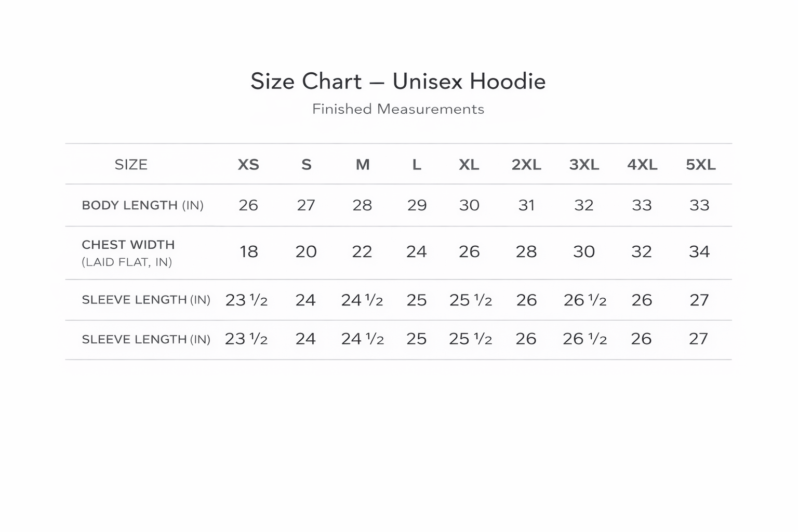Click the Finished Measurements subtitle
Image resolution: width=798 pixels, height=532 pixels.
click(x=398, y=109)
